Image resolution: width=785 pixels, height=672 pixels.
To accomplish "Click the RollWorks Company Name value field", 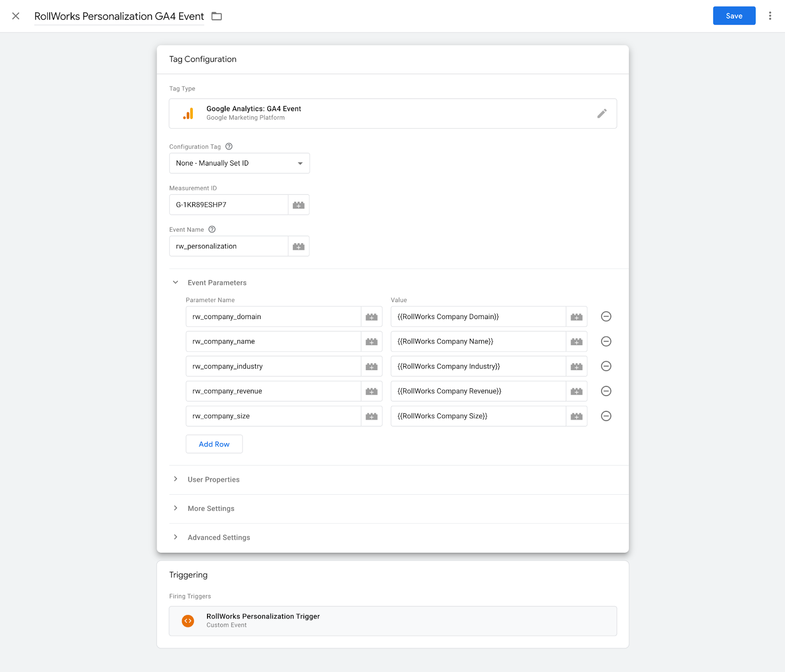I will pos(478,341).
